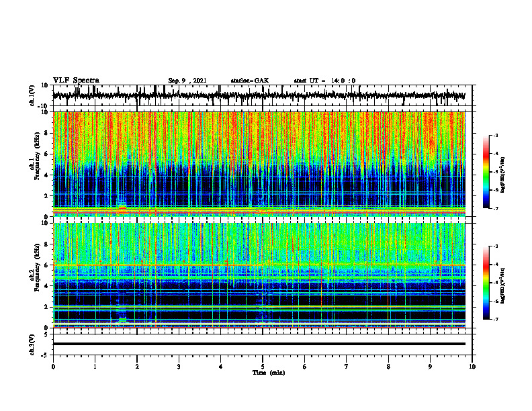The image size is (532, 411).
Task: Click time axis tick label "10" at far right
Action: [x=472, y=367]
